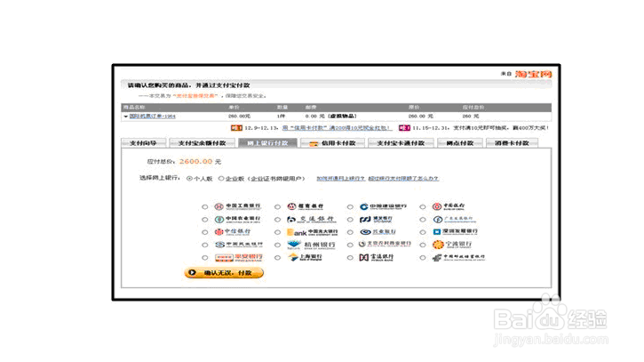Click the 淘宝网 logo at top right
Image resolution: width=644 pixels, height=362 pixels.
click(x=533, y=74)
